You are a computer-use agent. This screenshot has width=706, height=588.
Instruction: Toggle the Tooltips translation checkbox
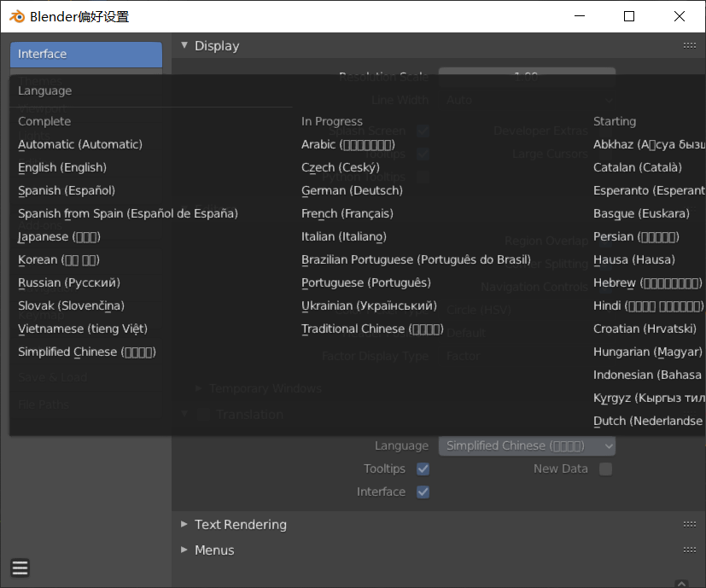pyautogui.click(x=423, y=469)
